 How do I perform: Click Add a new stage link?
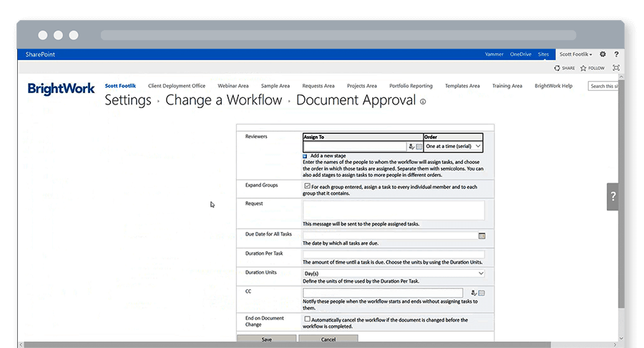pos(329,155)
